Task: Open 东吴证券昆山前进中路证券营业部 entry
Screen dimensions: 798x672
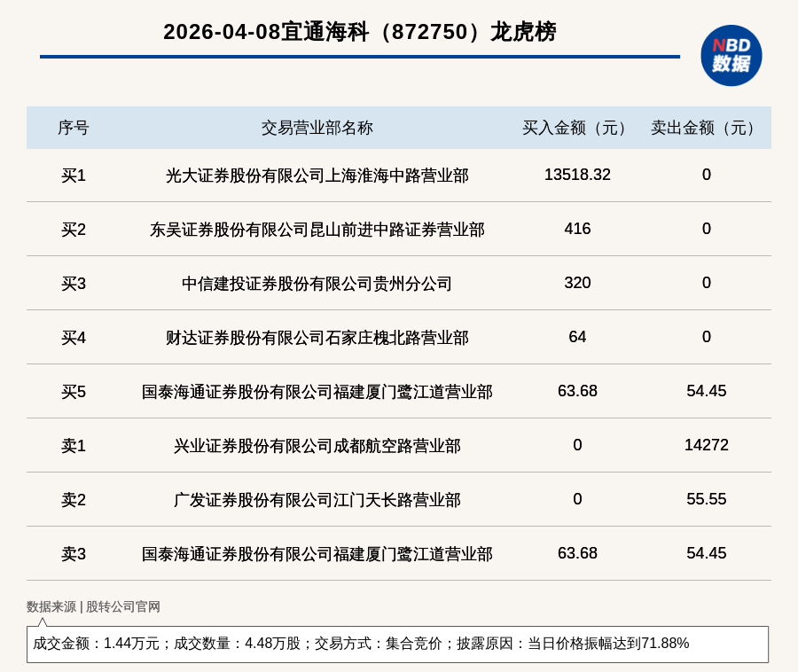Action: (317, 230)
